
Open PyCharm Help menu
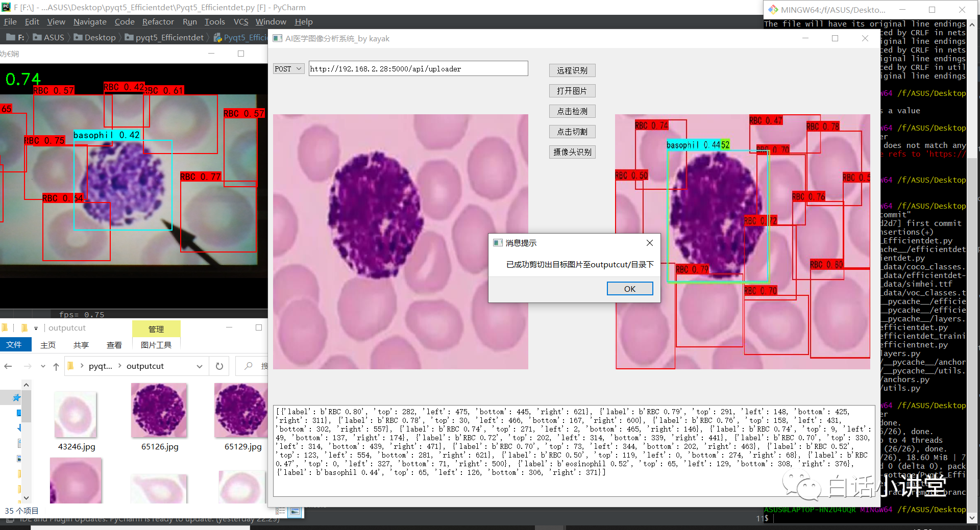[x=304, y=21]
